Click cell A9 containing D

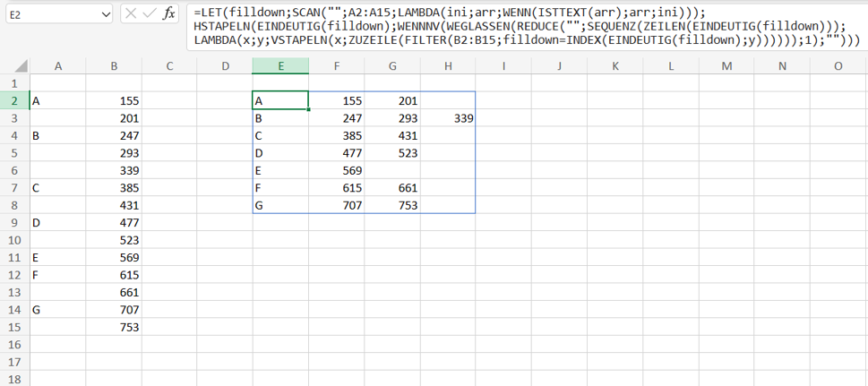(57, 223)
